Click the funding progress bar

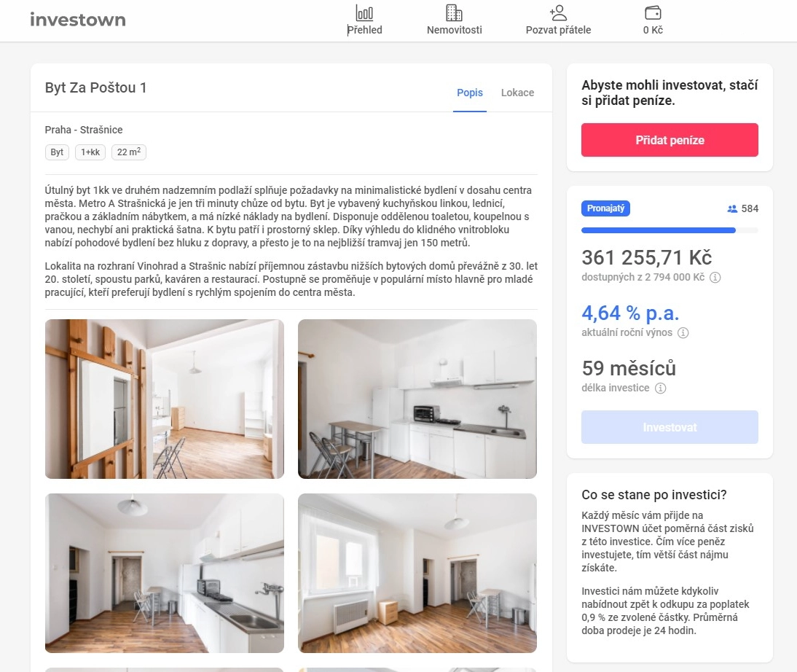tap(670, 230)
